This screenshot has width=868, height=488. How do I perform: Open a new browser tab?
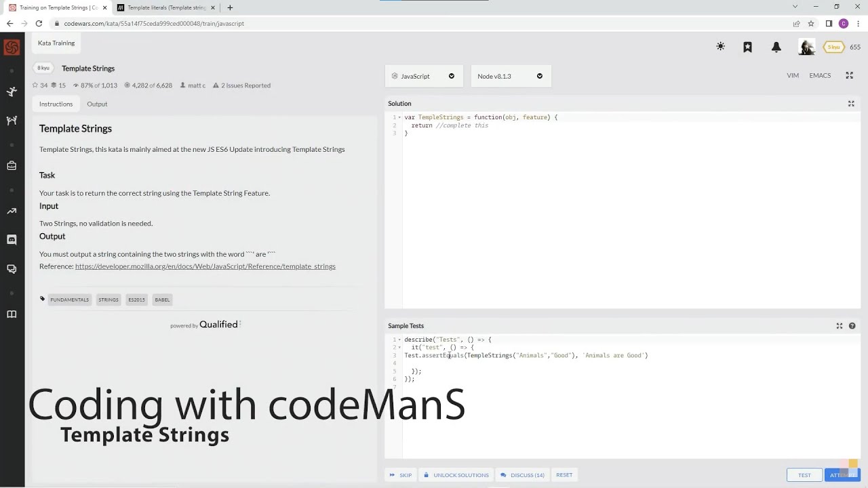coord(230,7)
